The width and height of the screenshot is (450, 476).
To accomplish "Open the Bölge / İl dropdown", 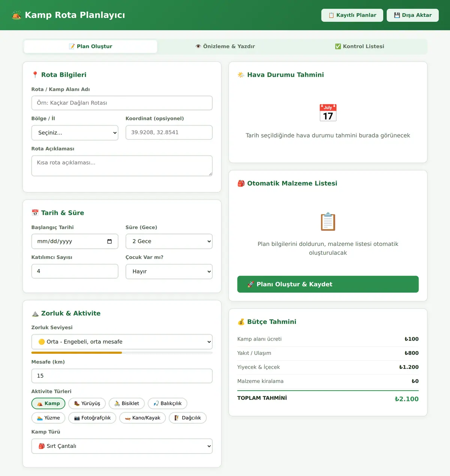I will (x=75, y=133).
